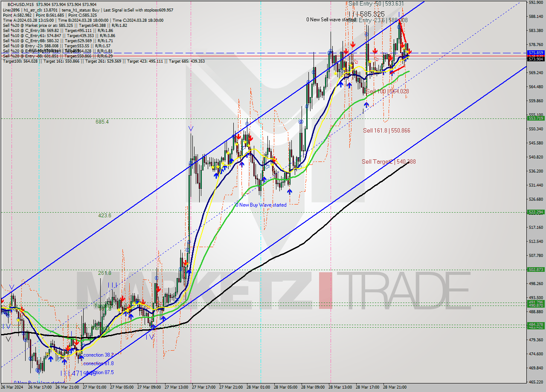Image resolution: width=546 pixels, height=392 pixels.
Task: Click the 474.600 price axis value
Action: point(536,354)
